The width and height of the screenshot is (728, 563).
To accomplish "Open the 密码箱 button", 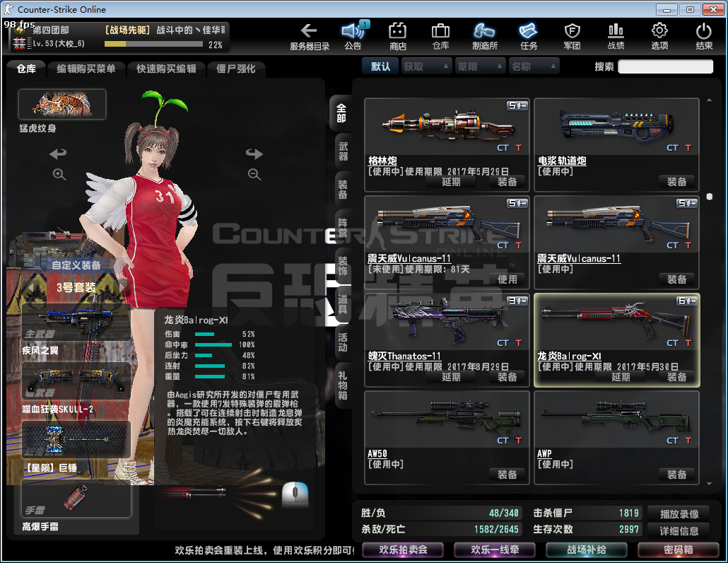I will (679, 550).
